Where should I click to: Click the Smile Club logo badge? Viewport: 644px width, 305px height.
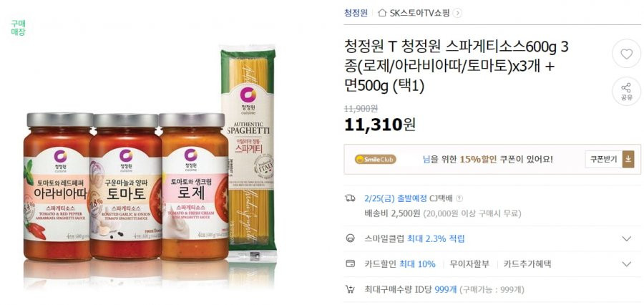coord(376,159)
